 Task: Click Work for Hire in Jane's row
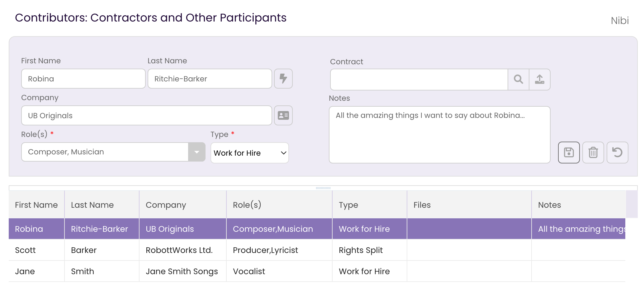(x=370, y=271)
